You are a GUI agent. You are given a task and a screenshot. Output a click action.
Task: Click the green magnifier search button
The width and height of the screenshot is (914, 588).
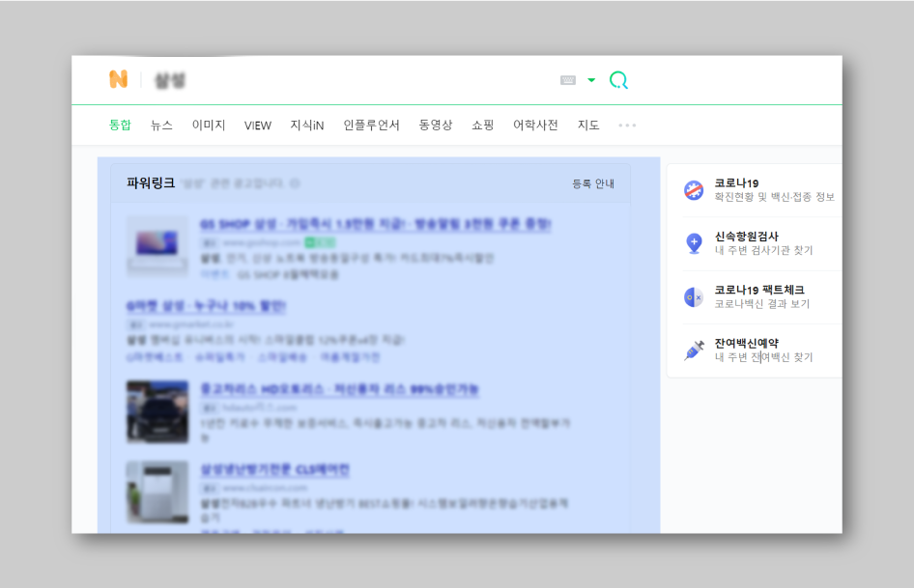(618, 80)
